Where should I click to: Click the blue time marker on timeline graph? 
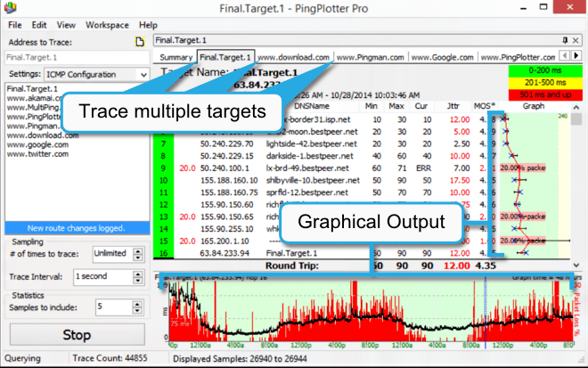coord(486,313)
